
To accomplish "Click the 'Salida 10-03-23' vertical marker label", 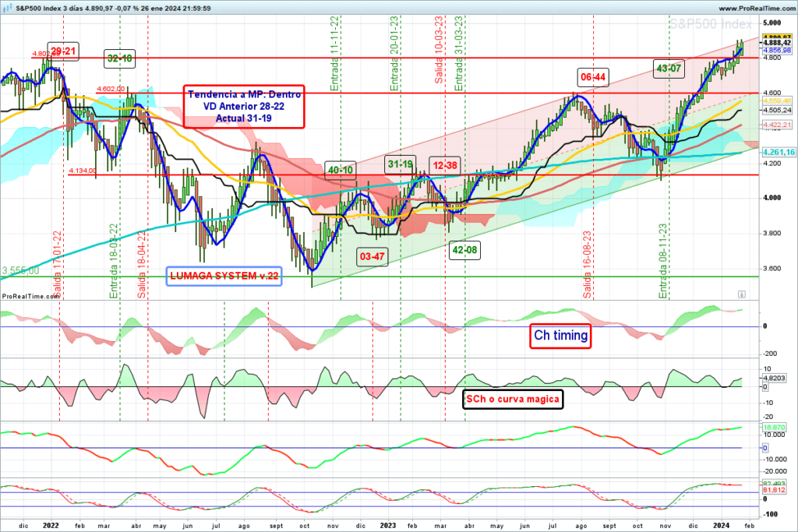I will pos(438,50).
